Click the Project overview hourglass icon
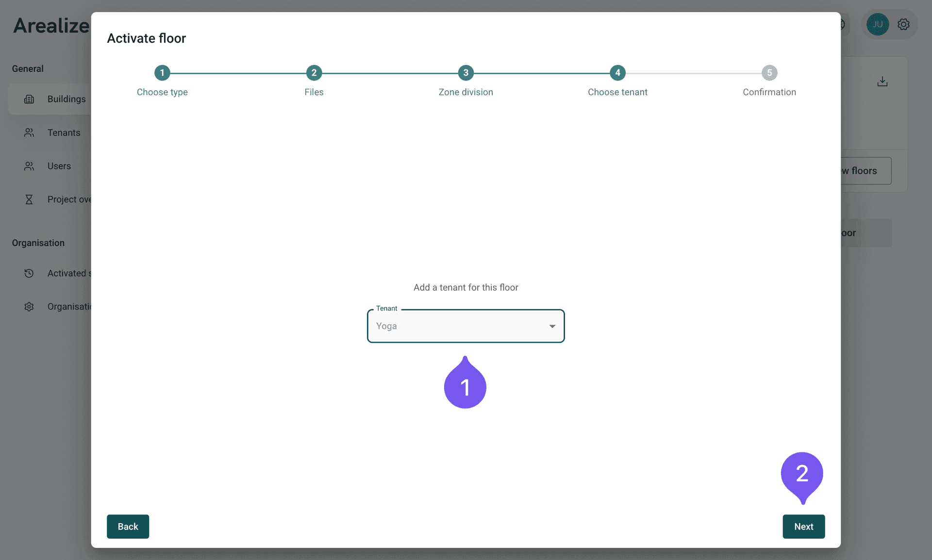 click(29, 199)
